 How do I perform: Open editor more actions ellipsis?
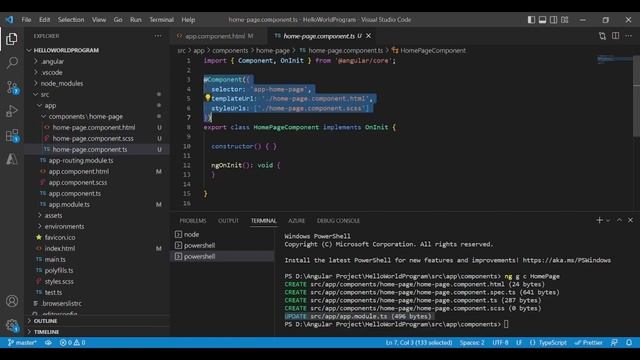[x=629, y=36]
